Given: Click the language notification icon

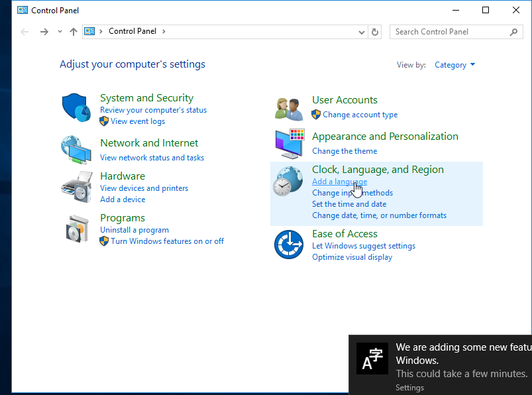Looking at the screenshot, I should pos(372,359).
